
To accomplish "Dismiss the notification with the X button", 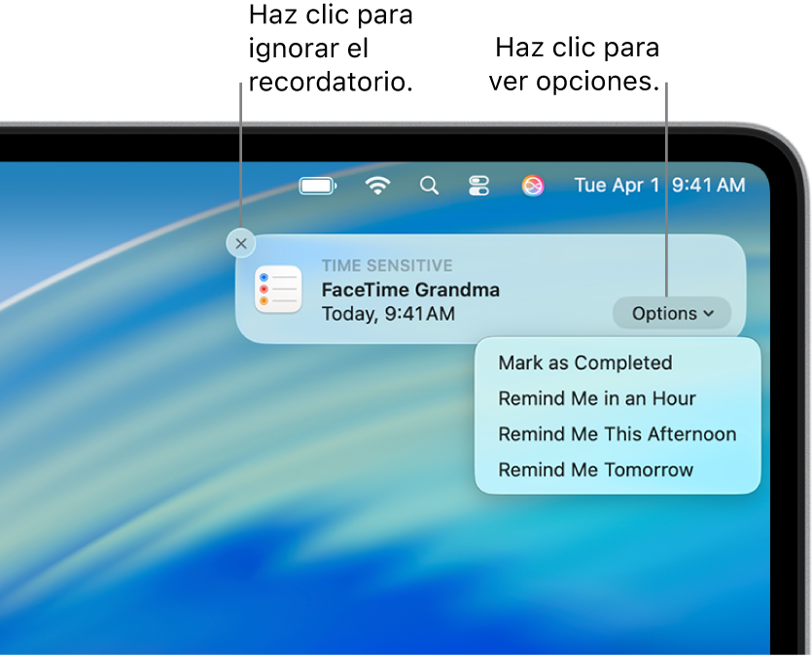I will click(241, 243).
